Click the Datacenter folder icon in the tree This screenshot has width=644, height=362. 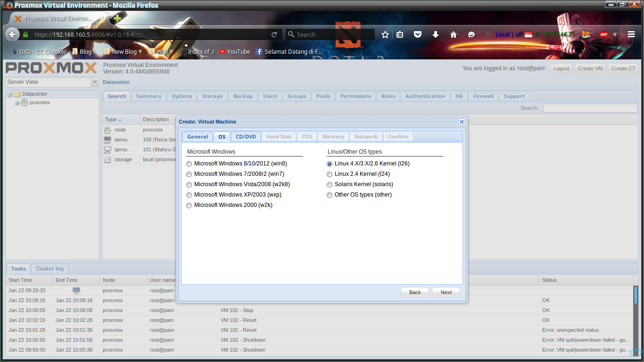17,94
